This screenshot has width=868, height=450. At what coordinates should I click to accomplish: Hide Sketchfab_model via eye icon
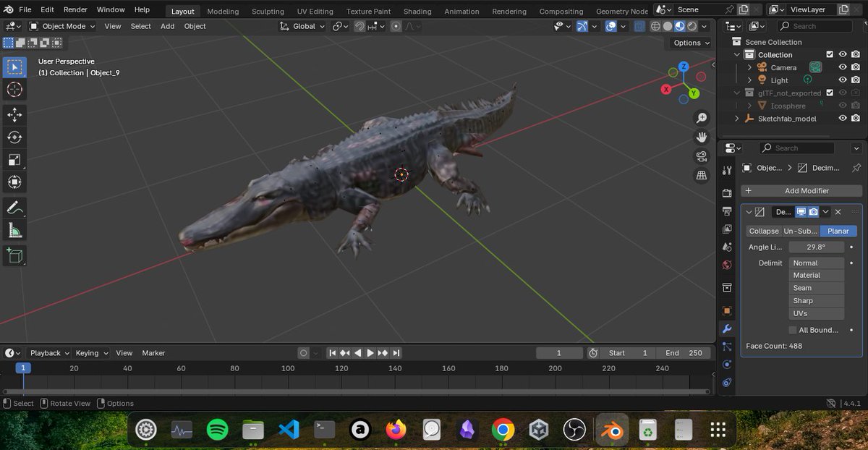click(843, 119)
